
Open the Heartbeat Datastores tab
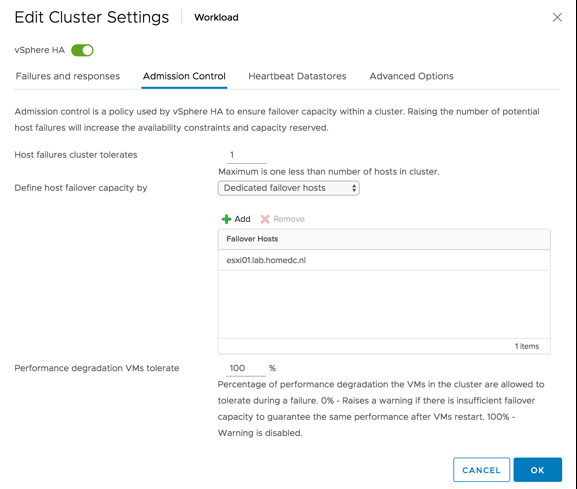(x=297, y=76)
